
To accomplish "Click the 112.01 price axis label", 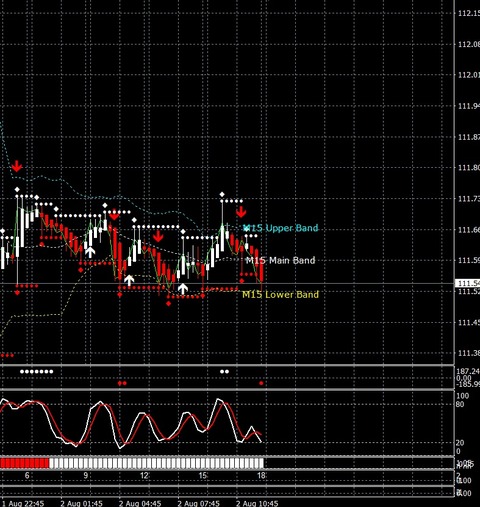I will (x=469, y=75).
